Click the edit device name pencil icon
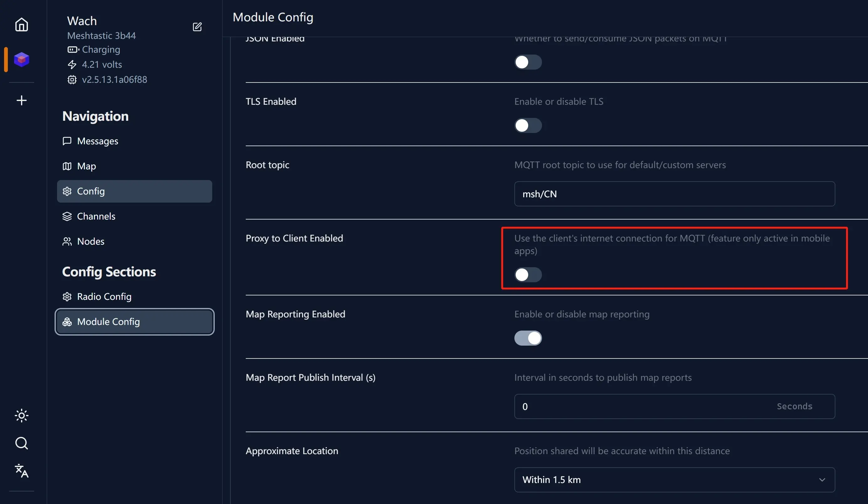This screenshot has width=868, height=504. point(197,27)
